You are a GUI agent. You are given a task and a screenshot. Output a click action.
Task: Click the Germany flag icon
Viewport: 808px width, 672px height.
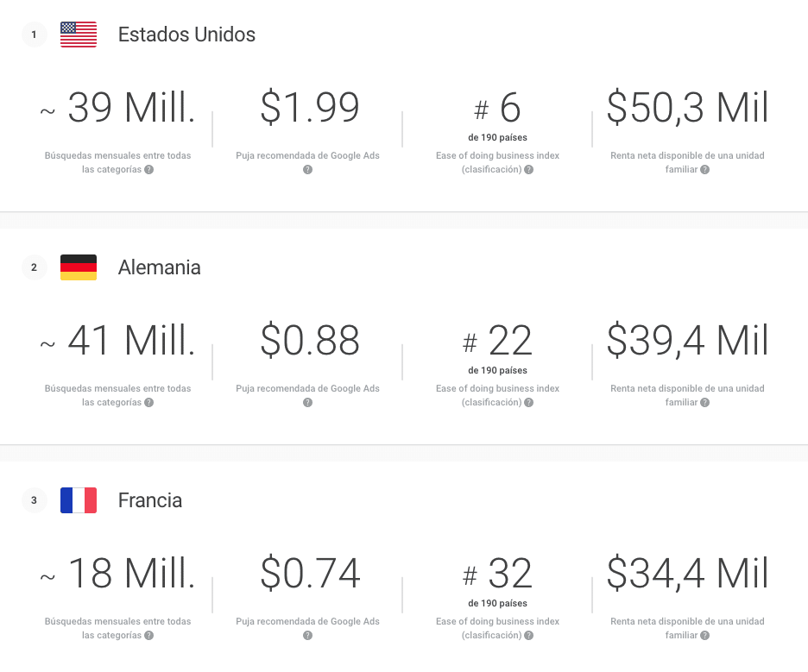click(x=79, y=267)
